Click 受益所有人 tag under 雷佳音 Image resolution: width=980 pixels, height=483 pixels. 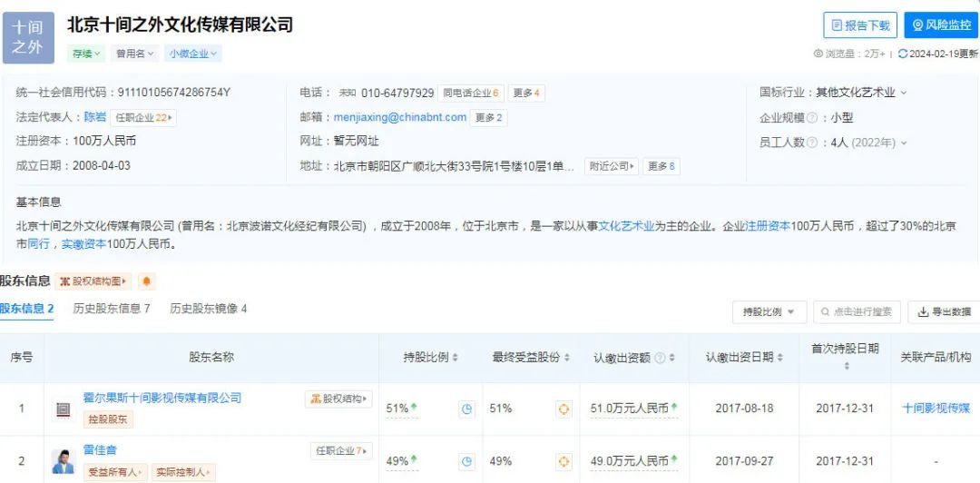click(115, 472)
